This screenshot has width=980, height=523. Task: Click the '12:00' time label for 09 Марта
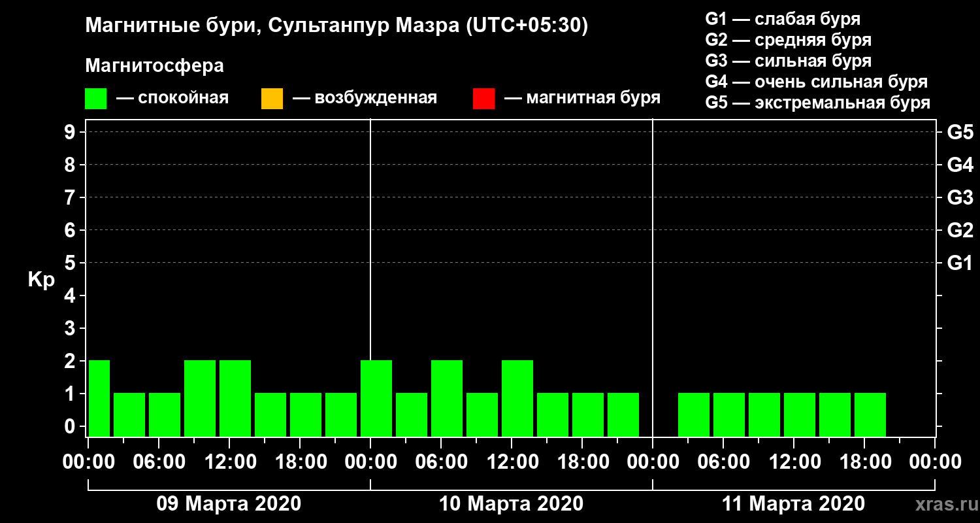229,462
